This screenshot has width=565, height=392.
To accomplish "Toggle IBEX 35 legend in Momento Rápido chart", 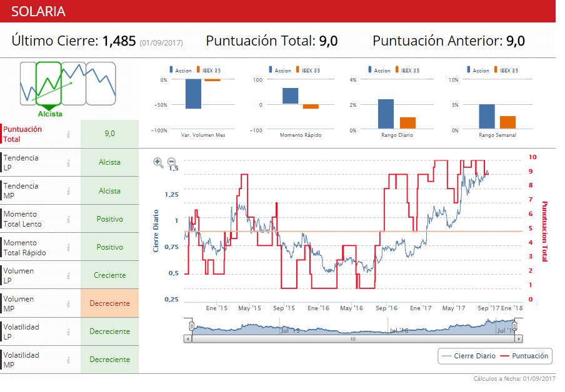I will click(308, 70).
